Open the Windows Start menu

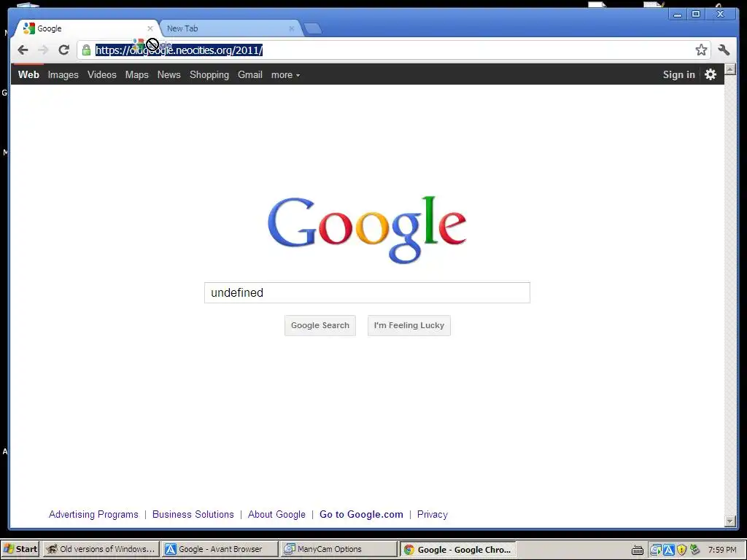coord(20,549)
